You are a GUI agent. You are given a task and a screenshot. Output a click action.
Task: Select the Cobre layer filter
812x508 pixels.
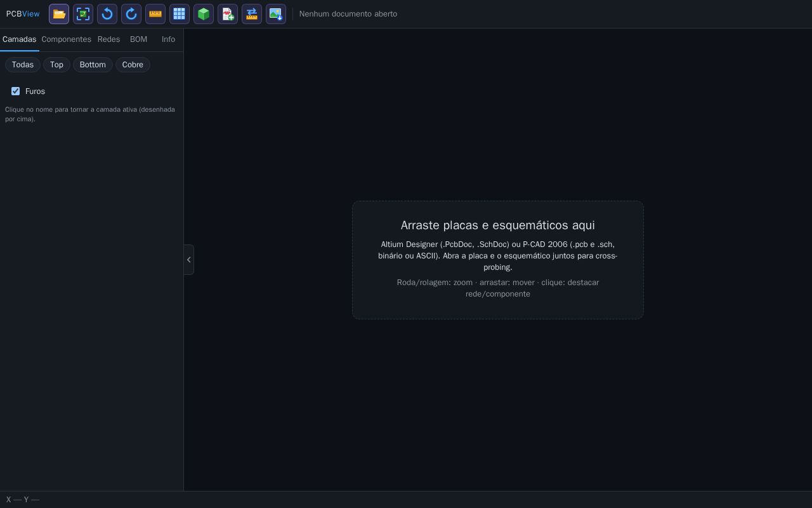click(133, 65)
